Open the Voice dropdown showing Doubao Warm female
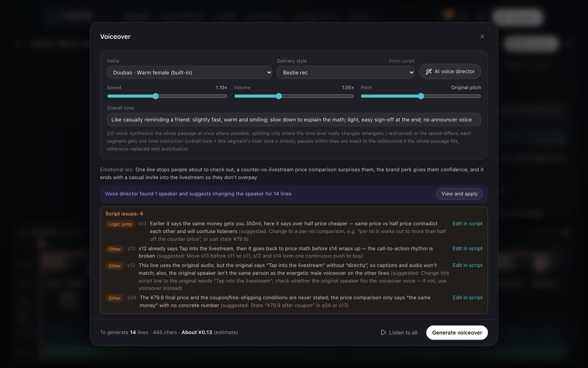This screenshot has width=588, height=368. (x=189, y=72)
